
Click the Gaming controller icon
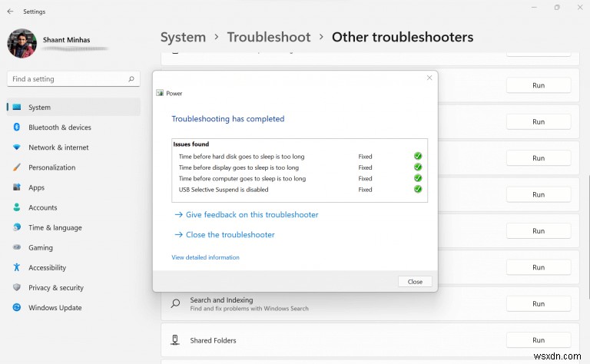point(16,248)
